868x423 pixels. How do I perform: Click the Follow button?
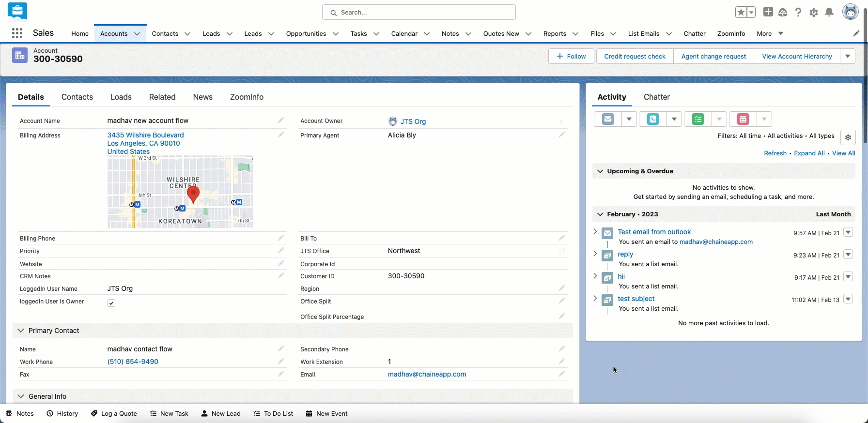point(571,56)
